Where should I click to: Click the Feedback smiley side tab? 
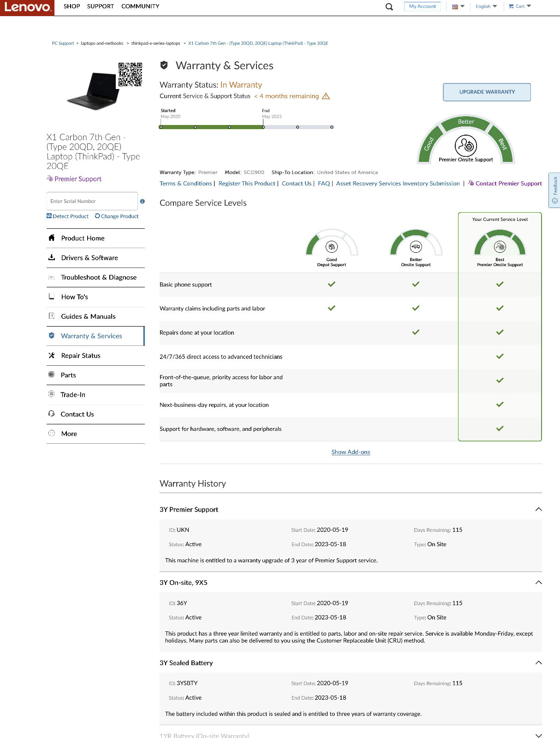tap(554, 190)
